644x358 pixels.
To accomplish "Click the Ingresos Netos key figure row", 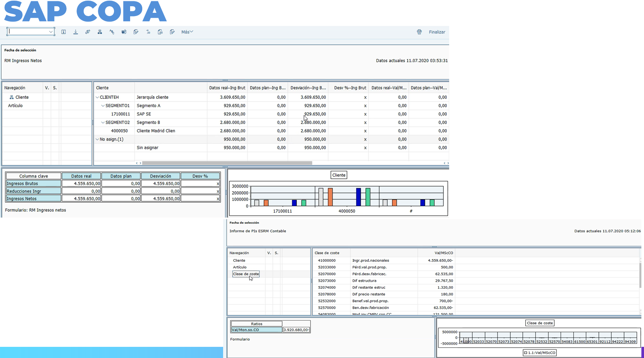I will point(34,199).
